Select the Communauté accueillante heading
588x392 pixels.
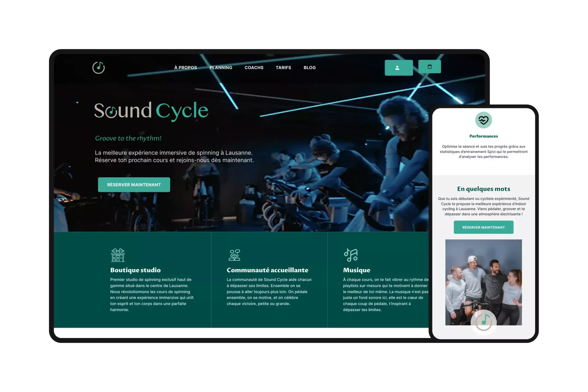[x=267, y=270]
